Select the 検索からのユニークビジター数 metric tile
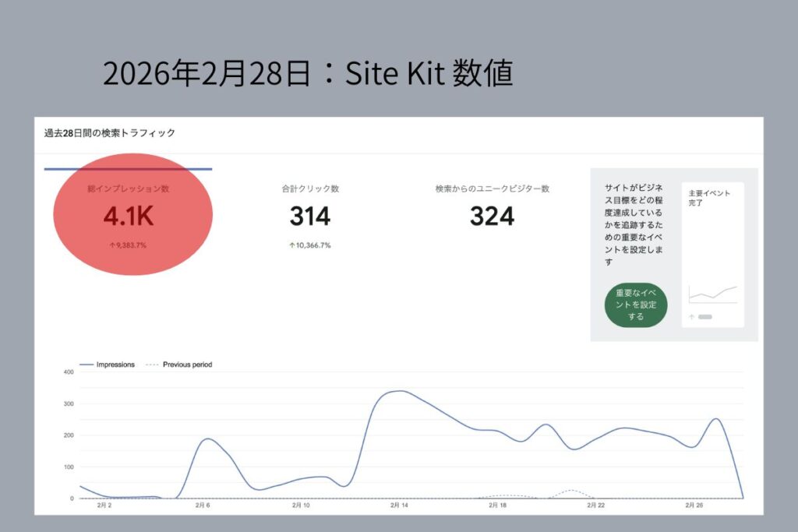Viewport: 798px width, 532px height. [x=492, y=216]
